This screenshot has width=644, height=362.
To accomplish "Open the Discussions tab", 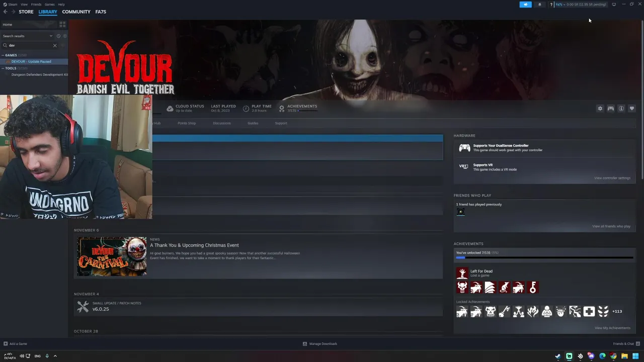I will tap(221, 123).
